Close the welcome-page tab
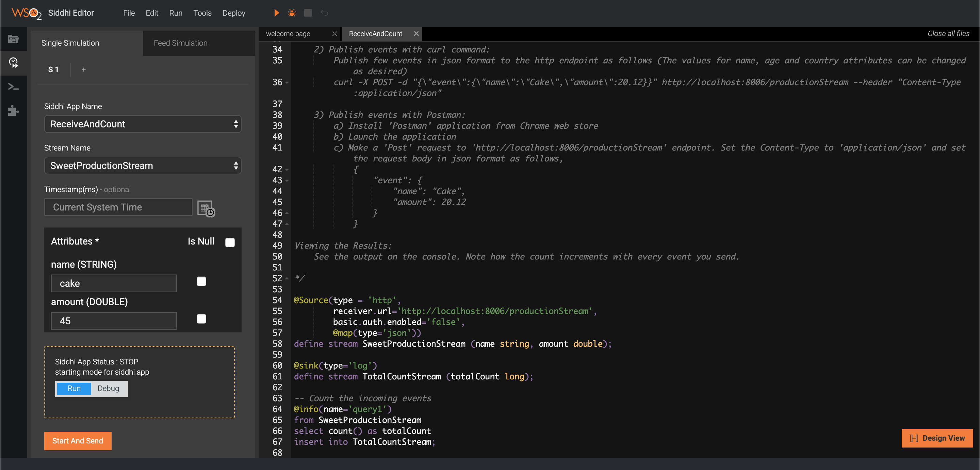The width and height of the screenshot is (980, 470). pyautogui.click(x=334, y=33)
